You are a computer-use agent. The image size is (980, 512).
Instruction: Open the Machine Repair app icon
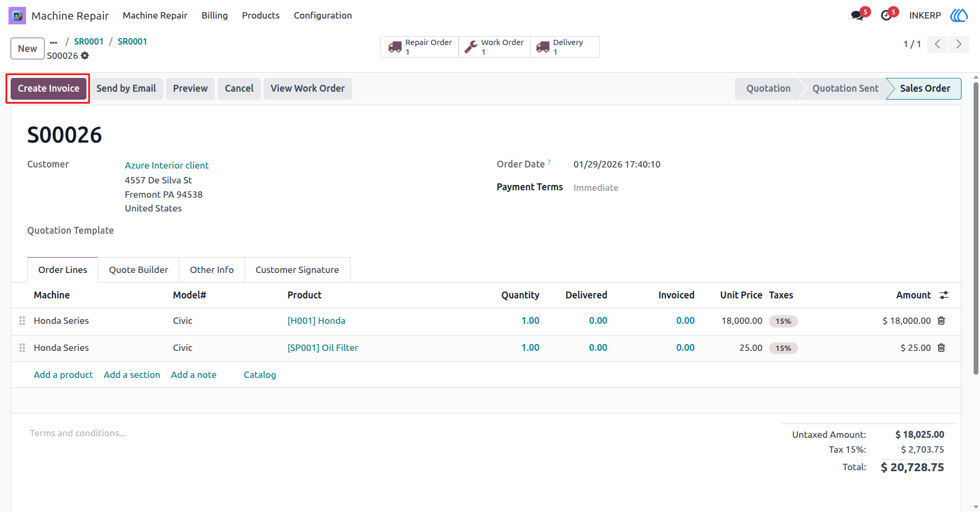pos(17,15)
